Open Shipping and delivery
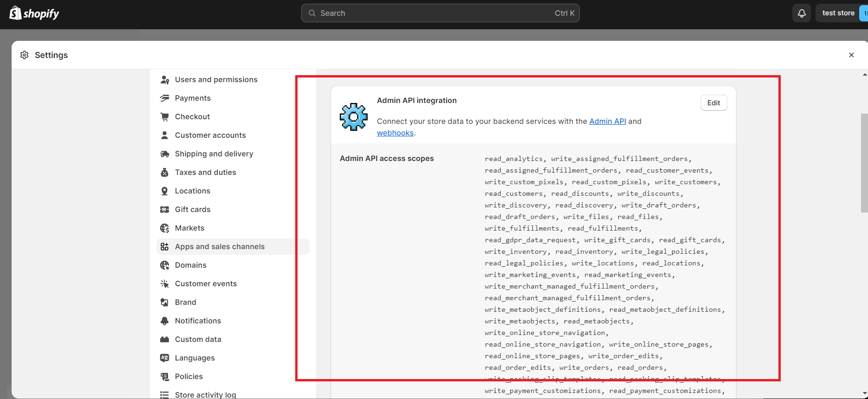868x399 pixels. (233, 154)
